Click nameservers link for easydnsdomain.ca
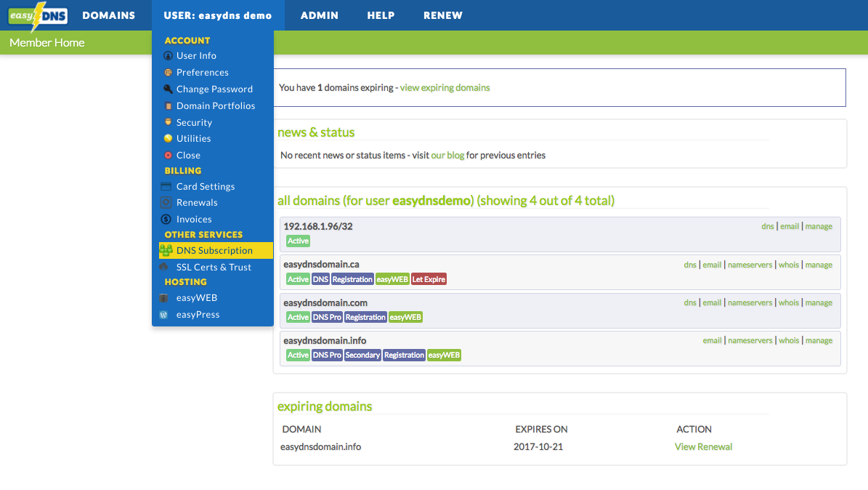This screenshot has width=868, height=490. [x=750, y=265]
